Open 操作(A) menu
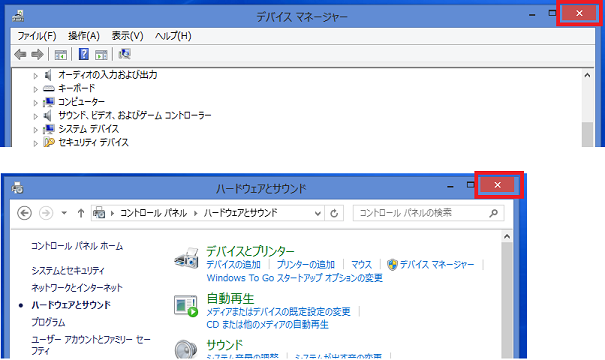This screenshot has width=605, height=360. tap(84, 36)
